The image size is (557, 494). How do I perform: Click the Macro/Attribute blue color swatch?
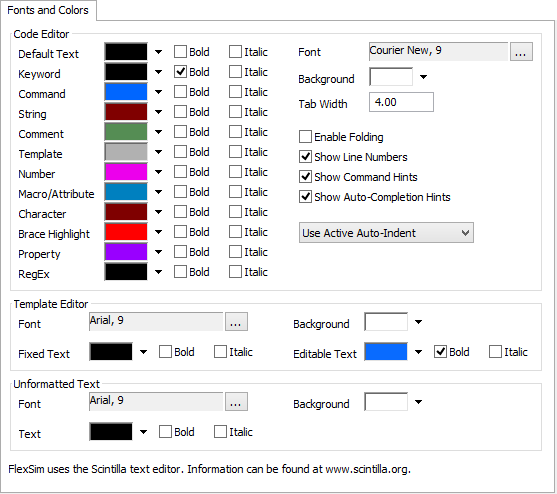[x=126, y=192]
